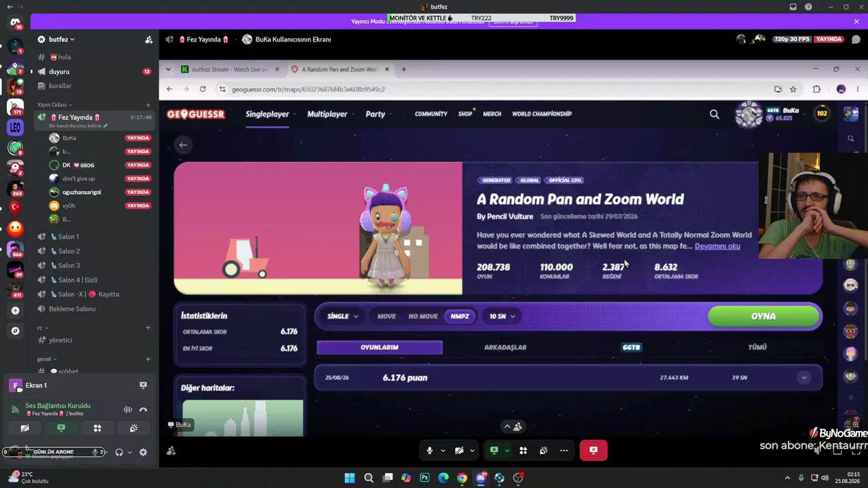Open the 10 SN time limit dropdown

[x=502, y=317]
